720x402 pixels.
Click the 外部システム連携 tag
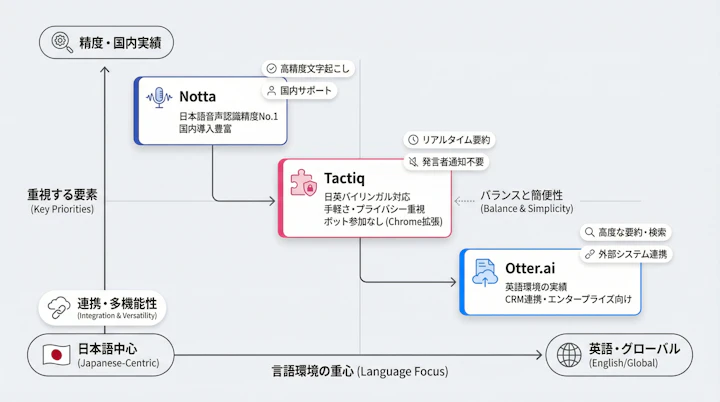click(626, 254)
